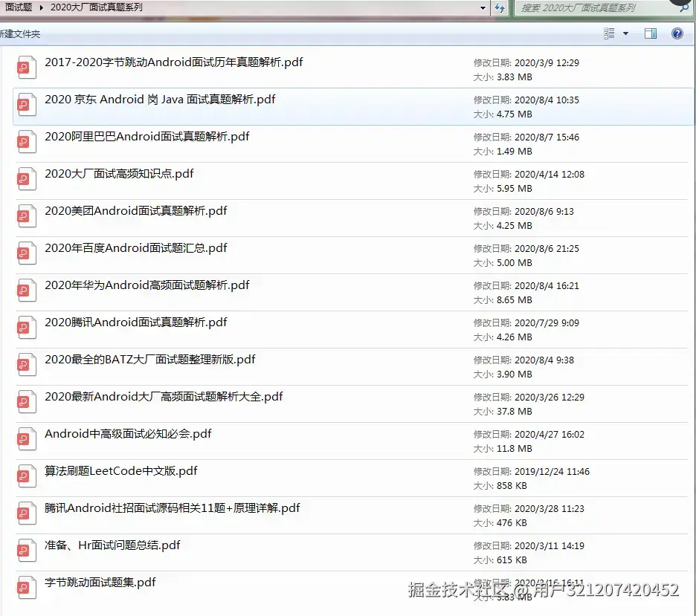Screen dimensions: 696x616
Task: Click PDF icon of 2020大厂面试高频知识点.pdf
Action: pyautogui.click(x=26, y=179)
